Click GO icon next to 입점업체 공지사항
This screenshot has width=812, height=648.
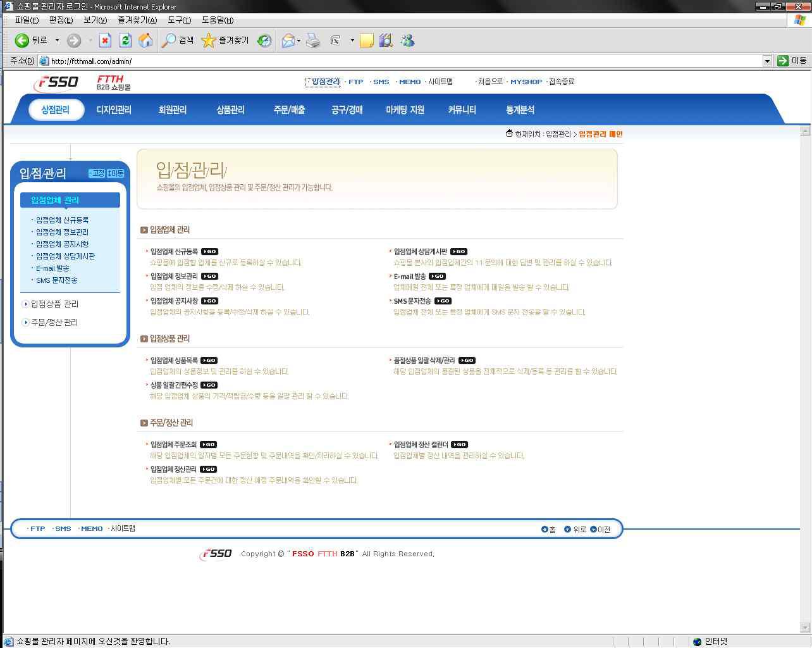point(209,301)
